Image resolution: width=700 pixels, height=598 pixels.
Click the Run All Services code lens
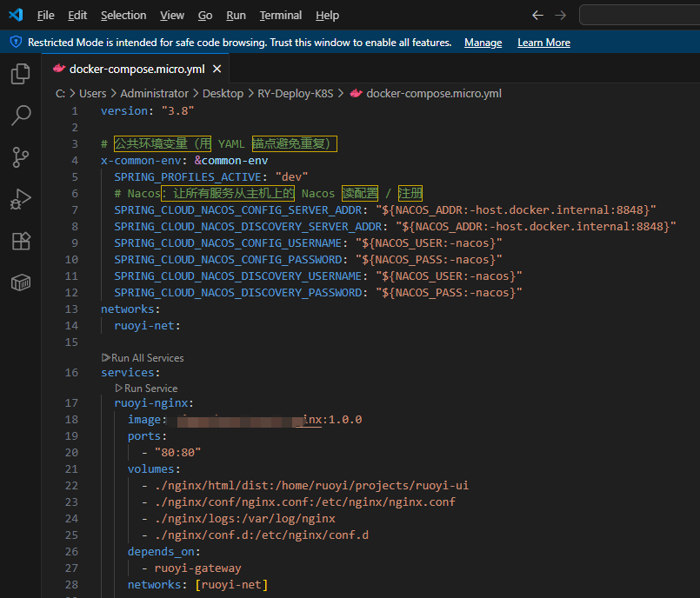click(x=143, y=358)
